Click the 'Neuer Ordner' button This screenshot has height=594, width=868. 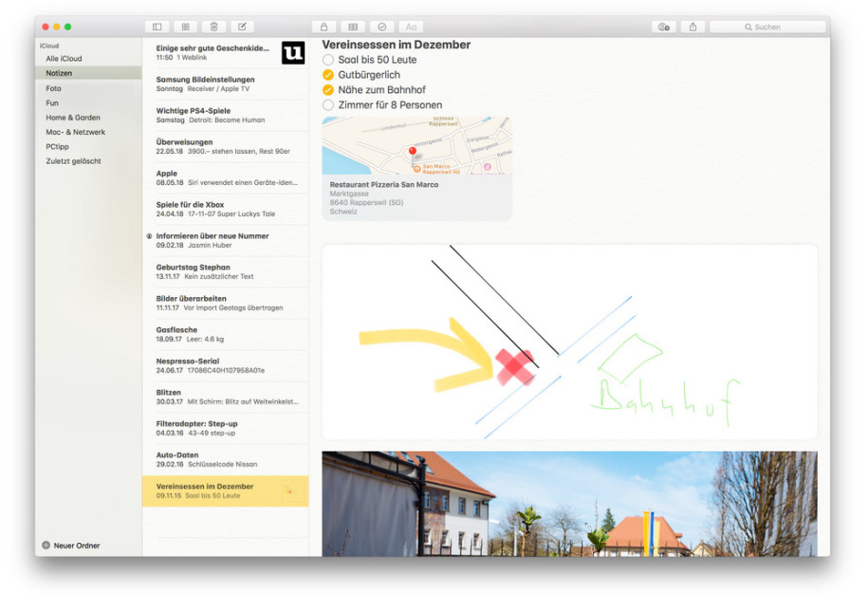pos(71,546)
